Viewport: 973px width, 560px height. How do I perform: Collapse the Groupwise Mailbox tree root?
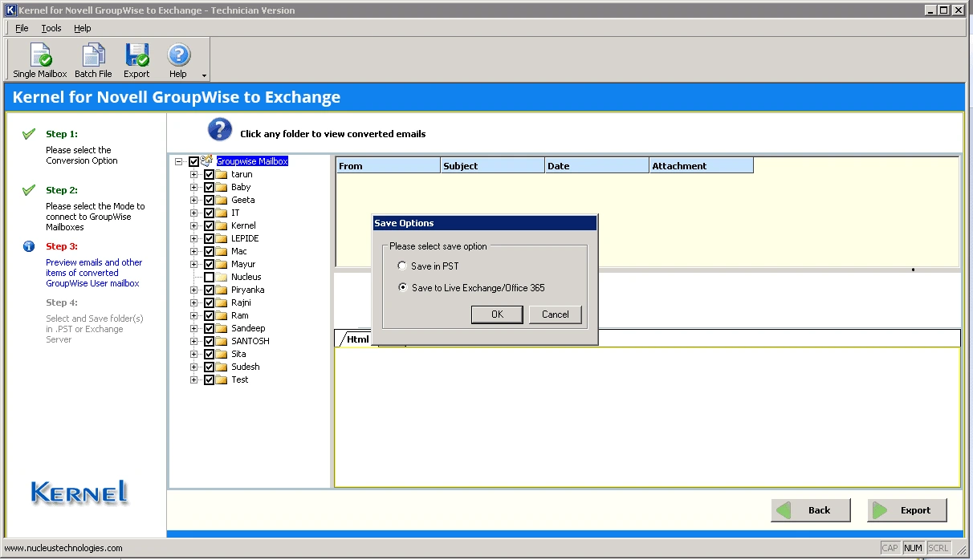(178, 161)
